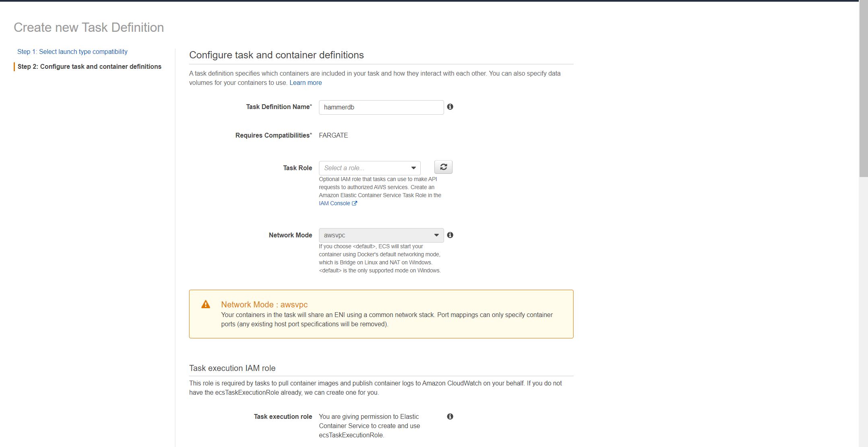Screen dimensions: 868x447
Task: Click the Create new Task Definition title
Action: click(88, 27)
